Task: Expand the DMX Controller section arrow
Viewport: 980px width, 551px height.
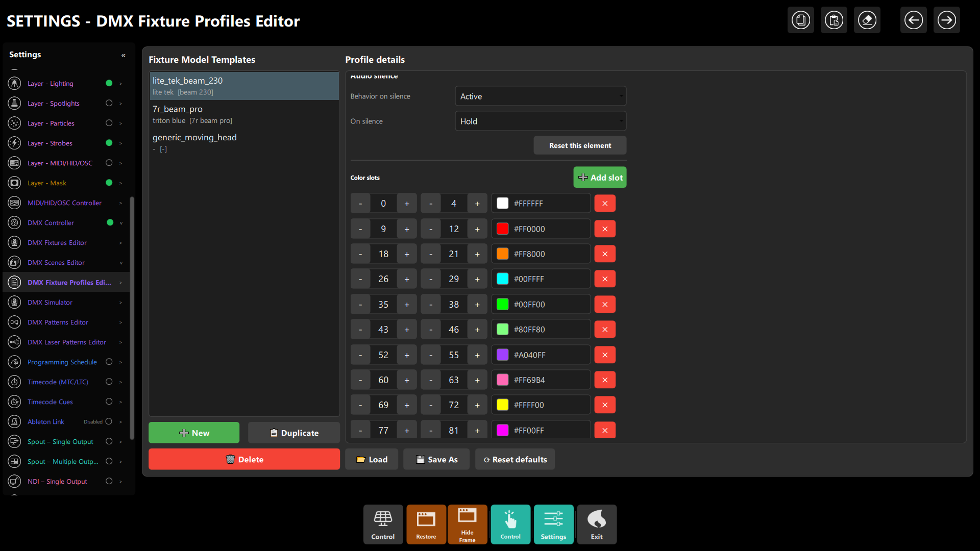Action: click(121, 223)
